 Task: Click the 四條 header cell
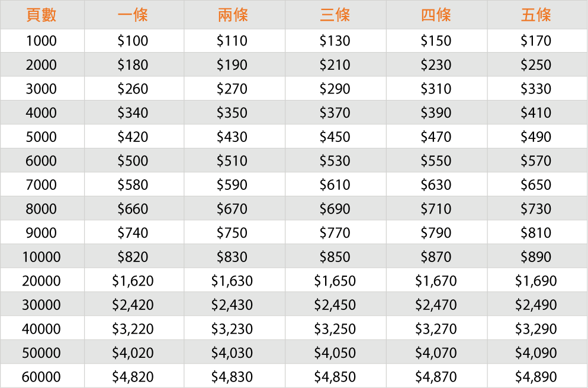pos(436,15)
